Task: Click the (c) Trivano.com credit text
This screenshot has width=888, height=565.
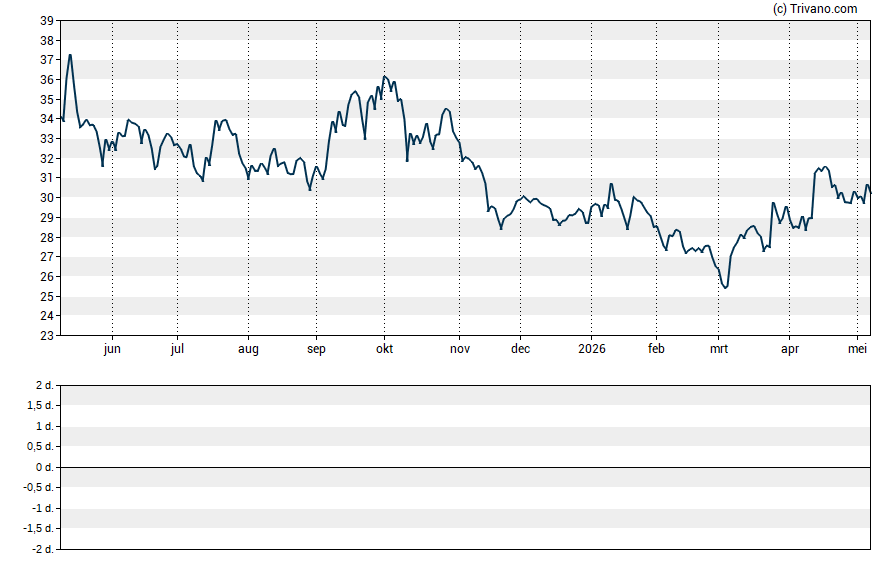Action: click(815, 8)
